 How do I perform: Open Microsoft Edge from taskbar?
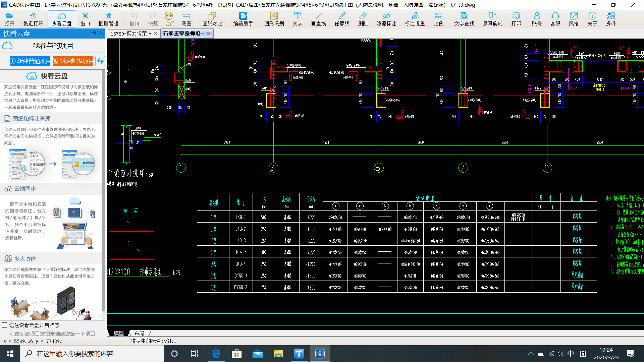(216, 354)
